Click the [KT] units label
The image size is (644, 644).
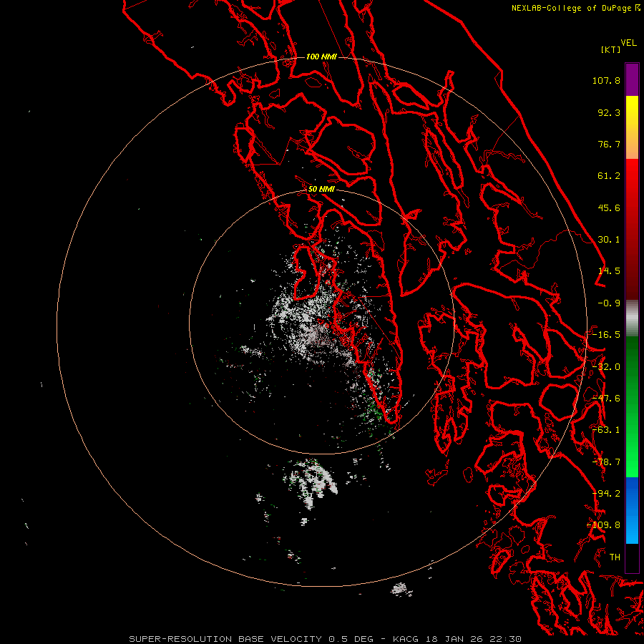pyautogui.click(x=611, y=49)
